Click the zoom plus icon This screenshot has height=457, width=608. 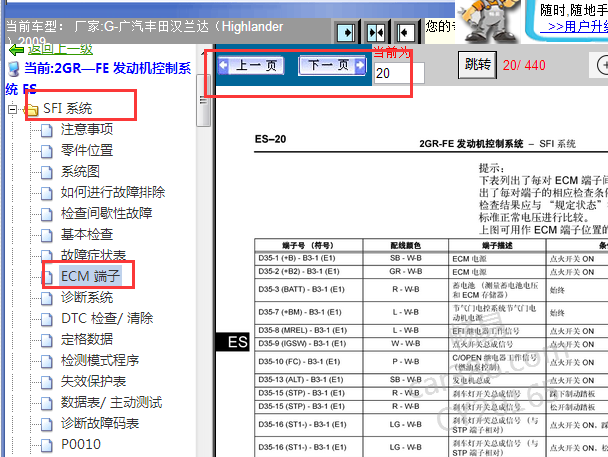602,65
